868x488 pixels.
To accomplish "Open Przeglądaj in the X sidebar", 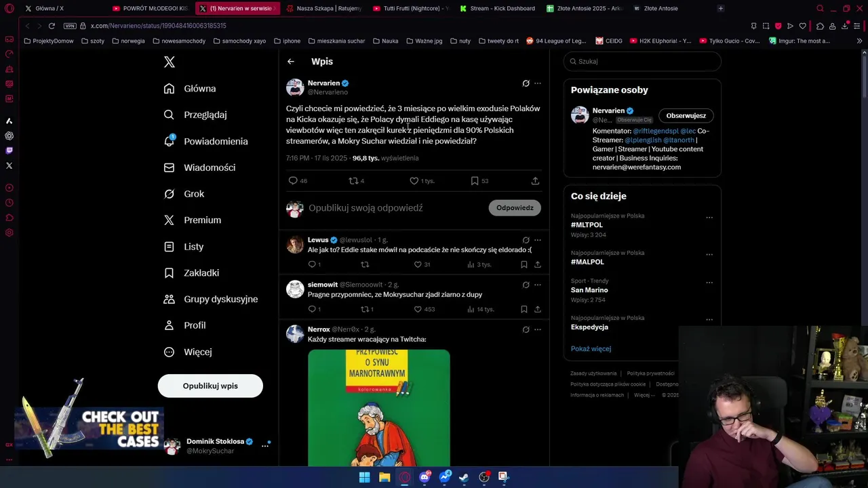I will pyautogui.click(x=195, y=115).
